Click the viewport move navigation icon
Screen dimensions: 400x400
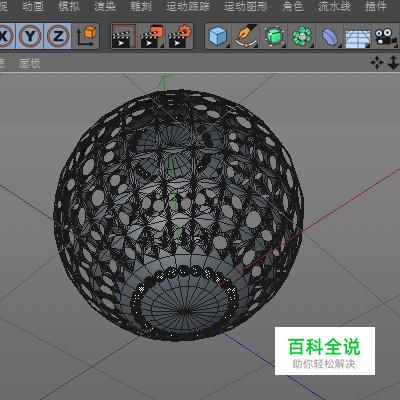[377, 63]
